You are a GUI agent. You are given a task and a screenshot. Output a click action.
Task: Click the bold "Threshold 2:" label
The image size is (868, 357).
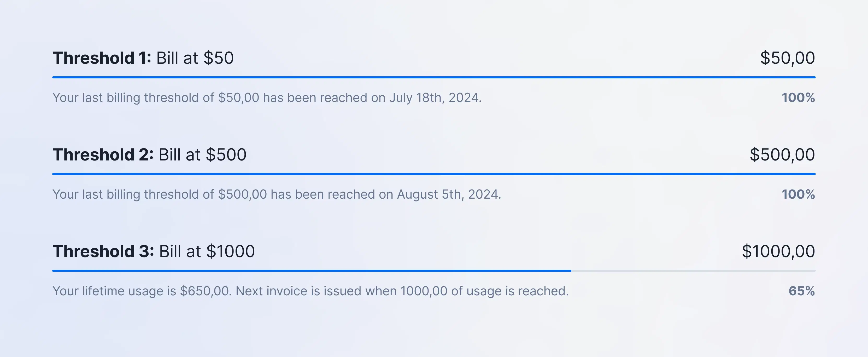pyautogui.click(x=103, y=155)
